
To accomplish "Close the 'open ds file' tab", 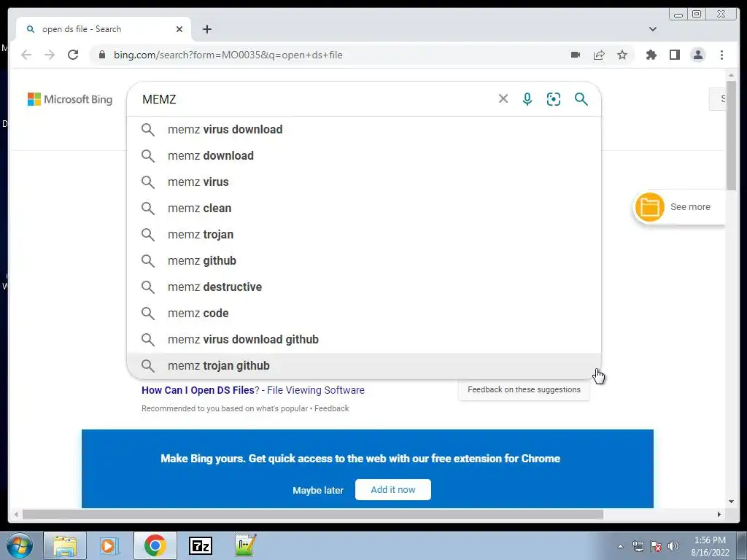I will click(x=179, y=29).
